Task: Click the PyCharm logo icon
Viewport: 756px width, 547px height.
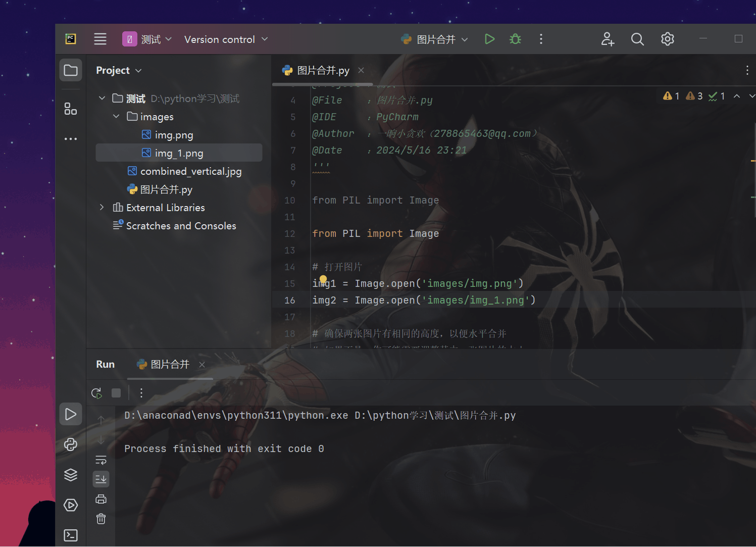Action: tap(71, 39)
